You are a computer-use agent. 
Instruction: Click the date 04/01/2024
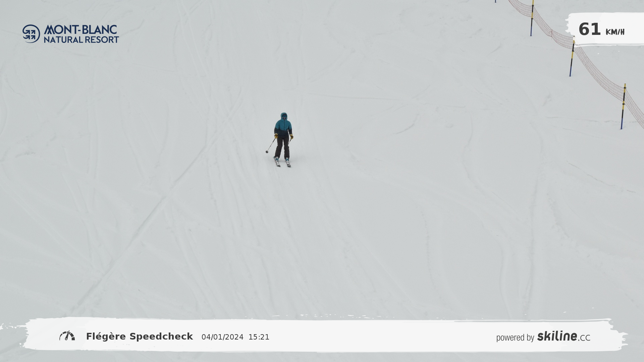pyautogui.click(x=222, y=337)
